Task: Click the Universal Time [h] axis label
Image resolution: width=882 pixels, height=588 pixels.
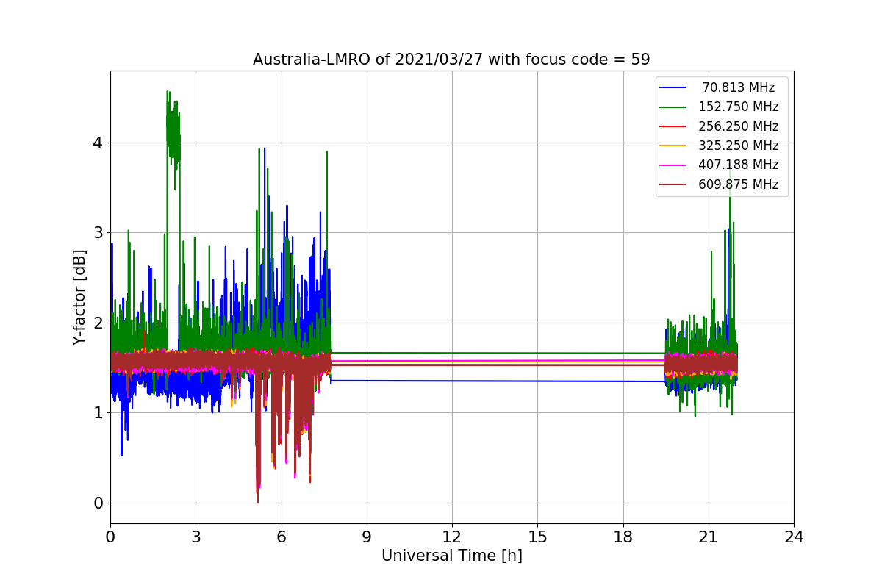Action: point(451,556)
